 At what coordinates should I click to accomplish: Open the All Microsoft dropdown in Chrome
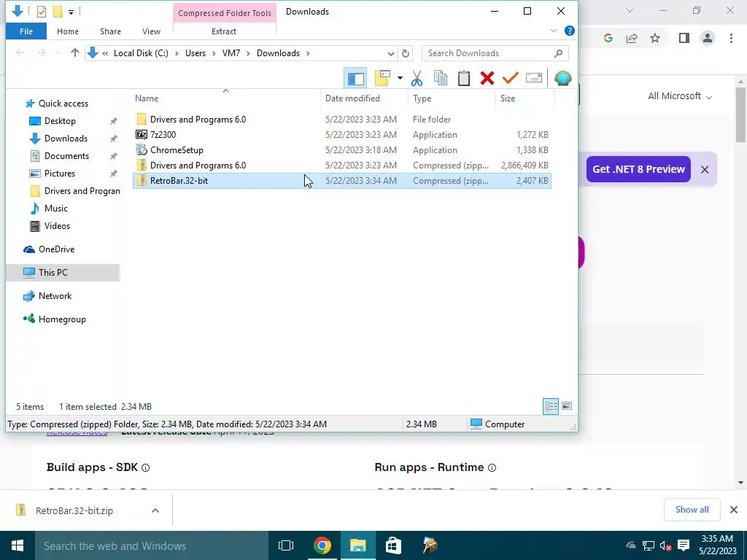point(680,96)
